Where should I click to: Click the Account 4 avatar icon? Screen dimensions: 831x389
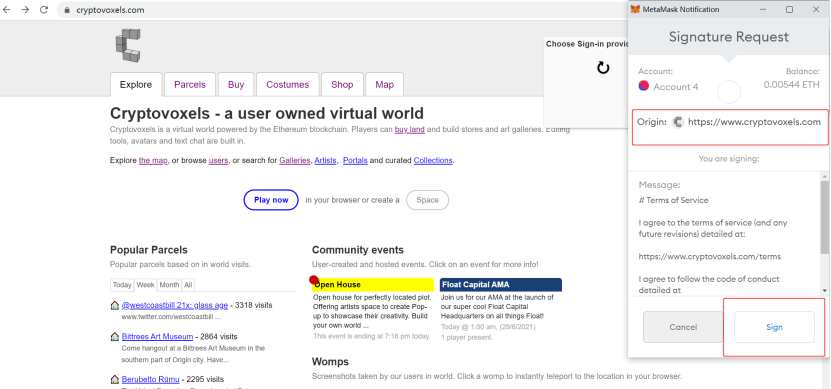pyautogui.click(x=643, y=86)
